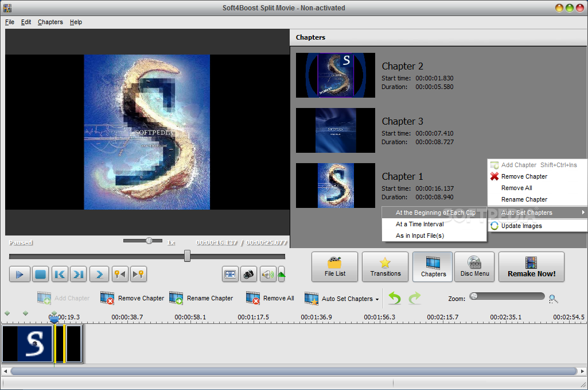The height and width of the screenshot is (390, 588).
Task: Stop the video playback
Action: click(40, 275)
